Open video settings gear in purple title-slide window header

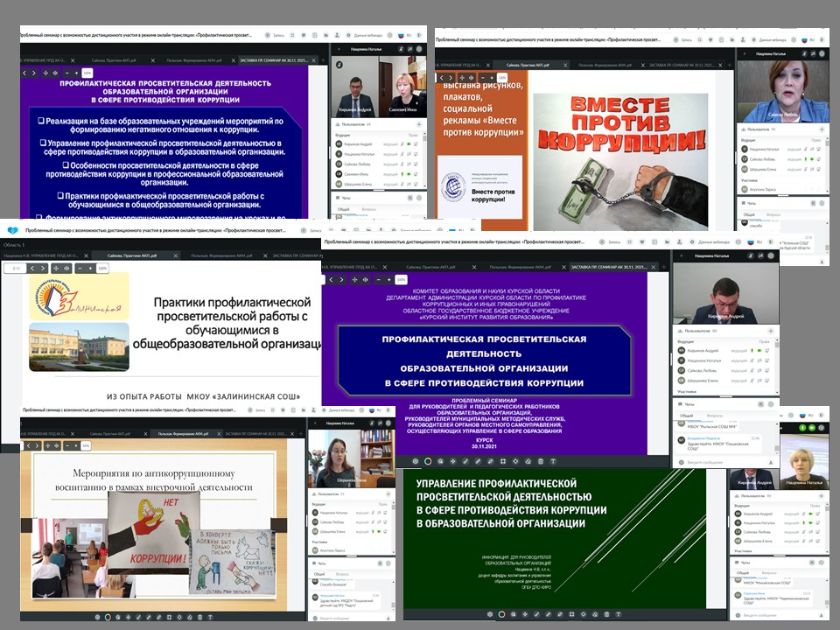(771, 256)
